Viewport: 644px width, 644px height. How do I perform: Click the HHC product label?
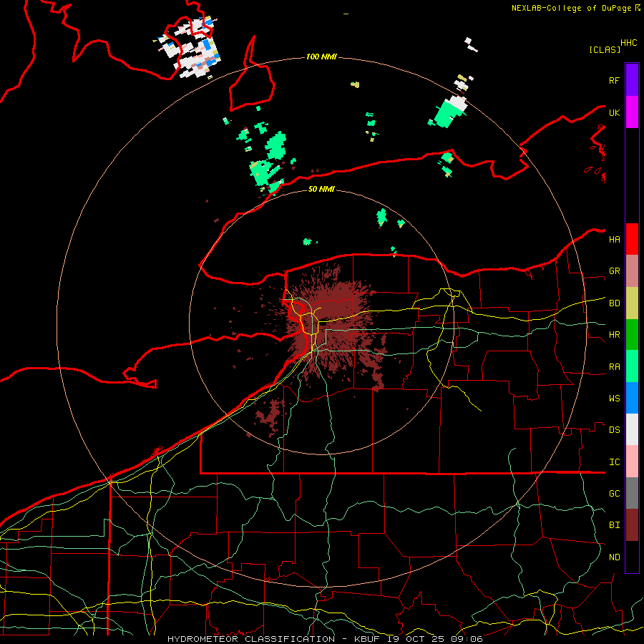628,43
